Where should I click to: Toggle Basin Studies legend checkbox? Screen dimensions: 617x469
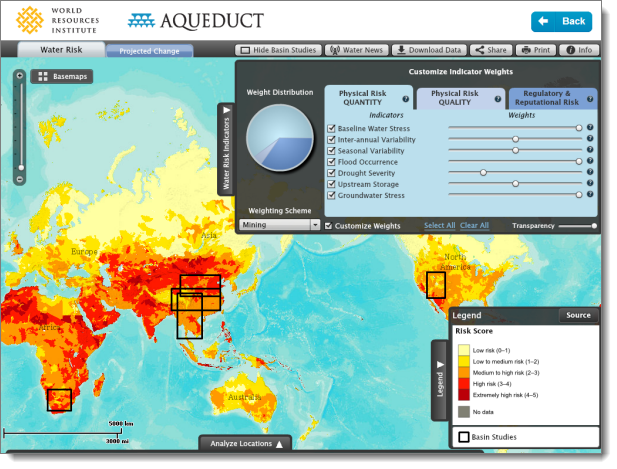464,437
